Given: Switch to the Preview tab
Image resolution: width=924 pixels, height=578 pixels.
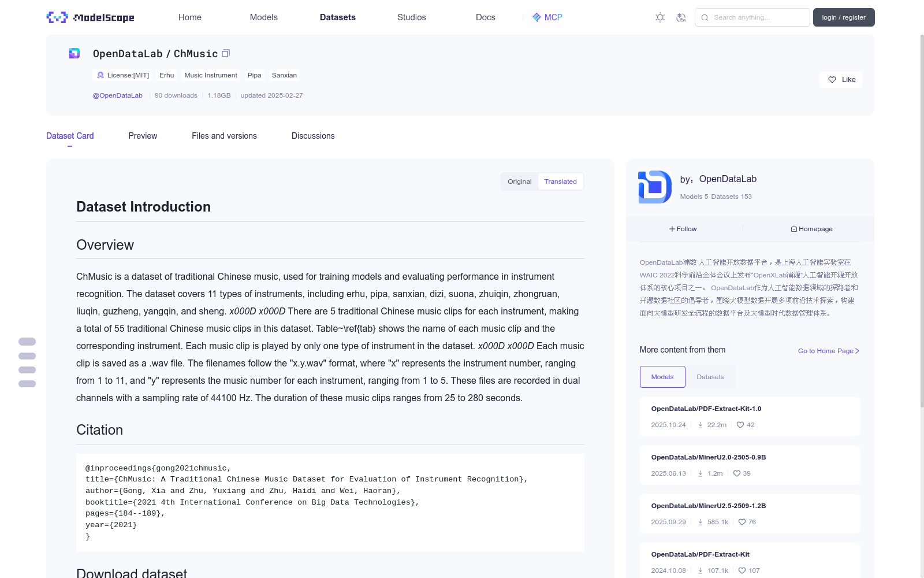Looking at the screenshot, I should click(x=143, y=136).
